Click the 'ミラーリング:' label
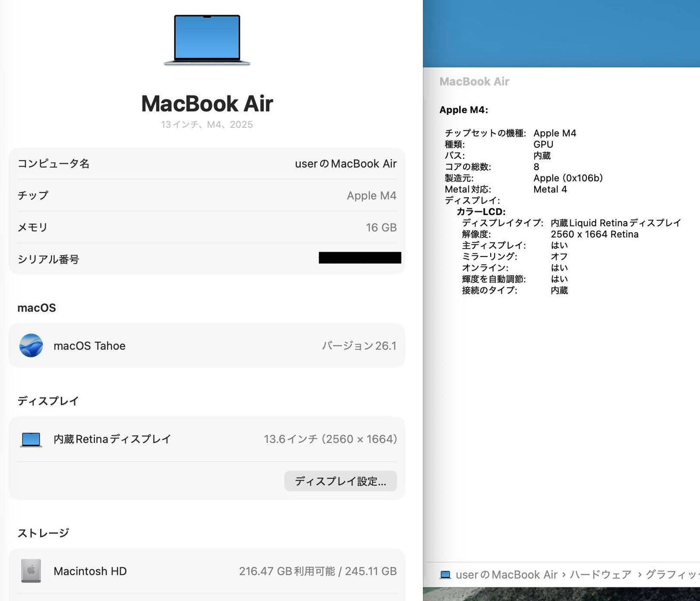 coord(489,256)
